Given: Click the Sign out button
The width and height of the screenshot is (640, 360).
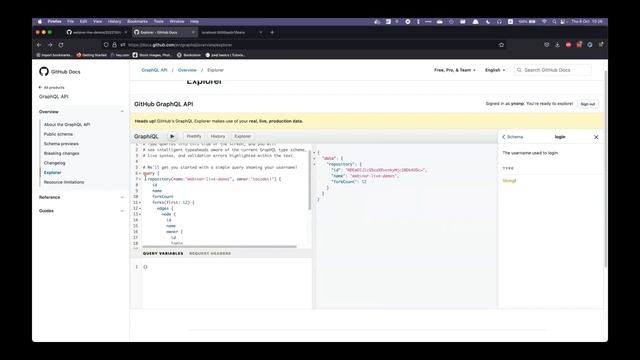Looking at the screenshot, I should (588, 104).
